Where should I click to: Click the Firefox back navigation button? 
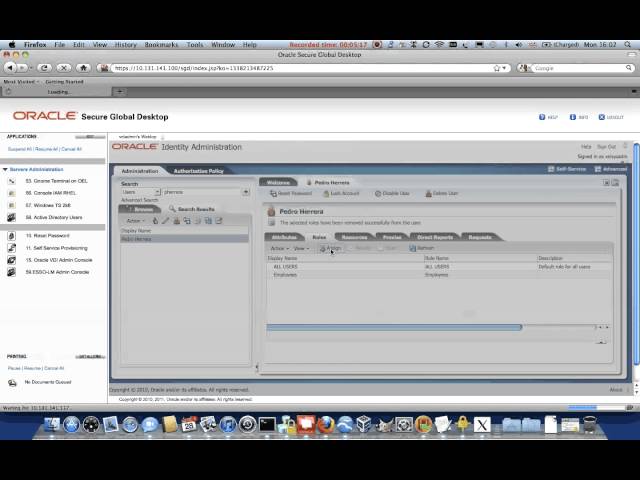coord(10,68)
